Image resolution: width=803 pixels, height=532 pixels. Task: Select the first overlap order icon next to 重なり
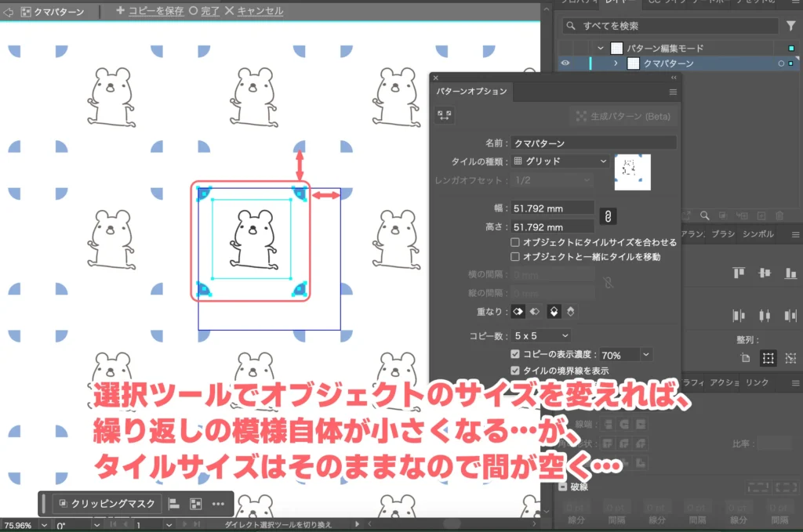517,311
